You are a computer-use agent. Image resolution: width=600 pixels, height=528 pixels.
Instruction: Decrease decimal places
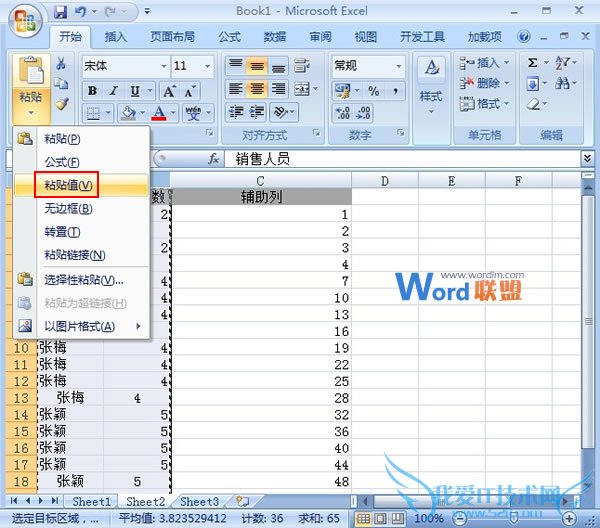(363, 113)
